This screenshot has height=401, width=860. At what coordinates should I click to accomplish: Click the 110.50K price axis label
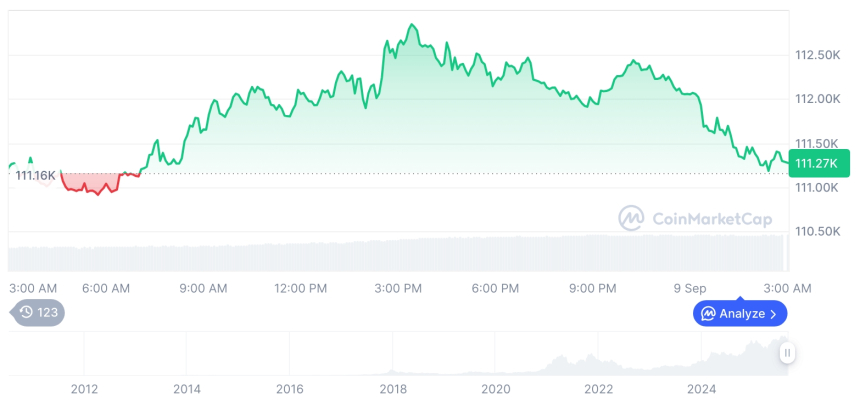(816, 231)
